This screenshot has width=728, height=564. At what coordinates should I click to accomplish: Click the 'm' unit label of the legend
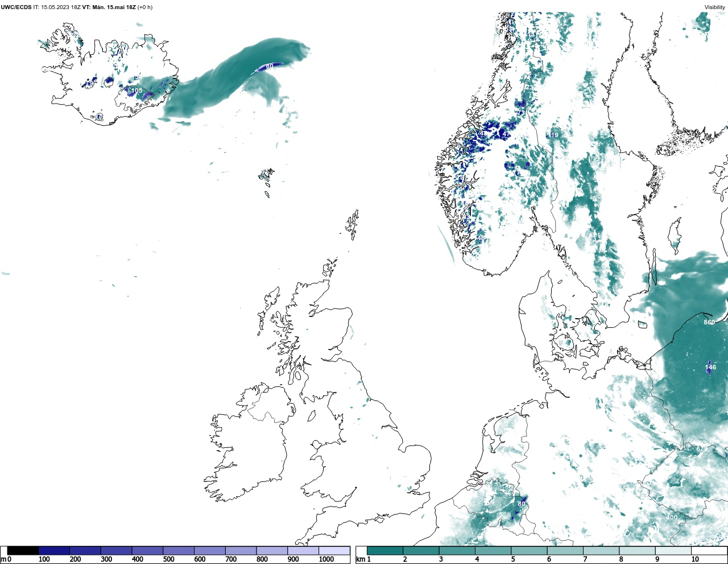click(x=3, y=559)
